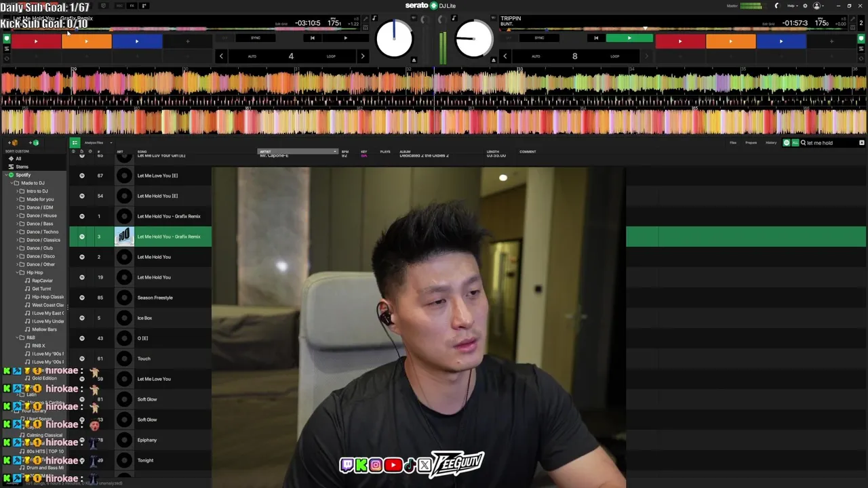Eject the track from left deck
The image size is (868, 488).
click(414, 60)
